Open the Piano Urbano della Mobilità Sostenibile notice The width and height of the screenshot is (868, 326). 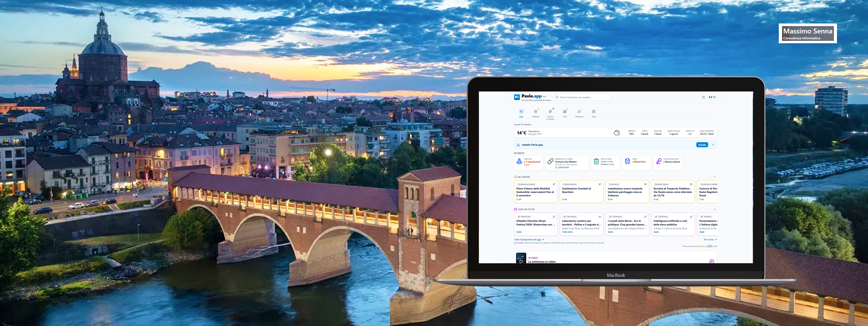pos(536,192)
